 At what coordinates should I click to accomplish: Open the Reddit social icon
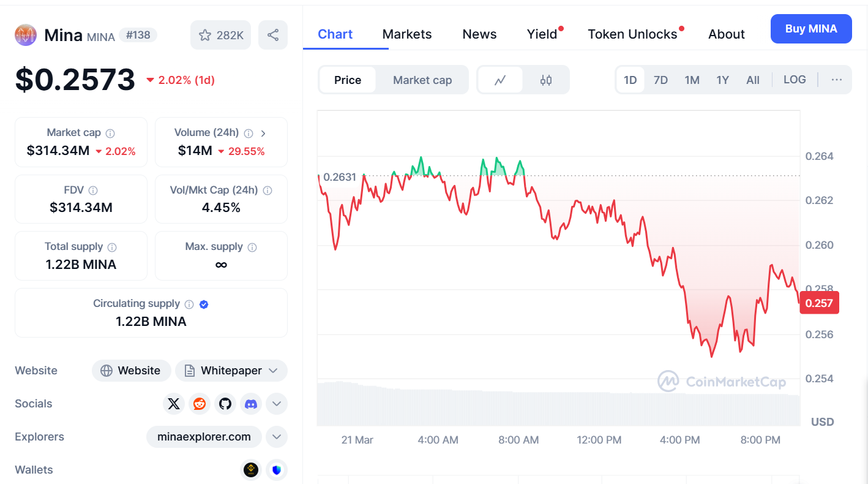(x=200, y=404)
